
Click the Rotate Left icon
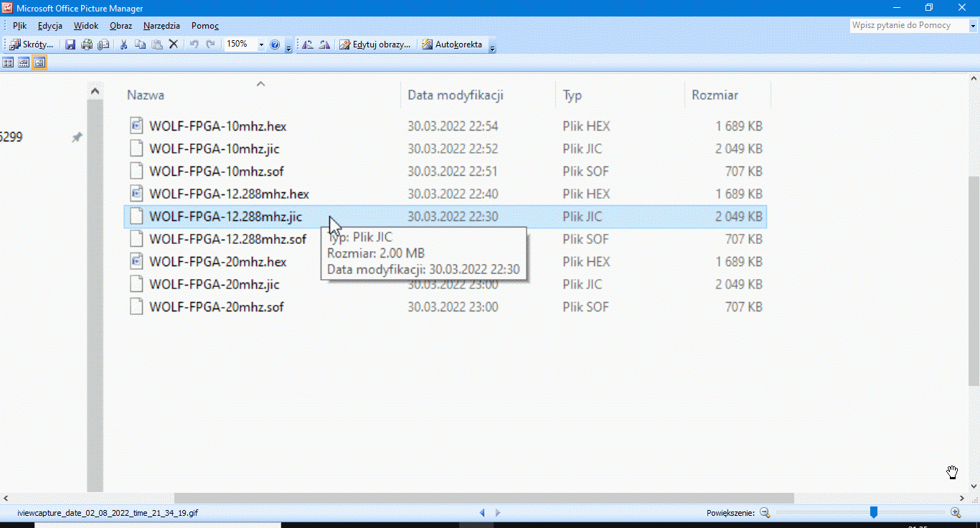[x=308, y=44]
